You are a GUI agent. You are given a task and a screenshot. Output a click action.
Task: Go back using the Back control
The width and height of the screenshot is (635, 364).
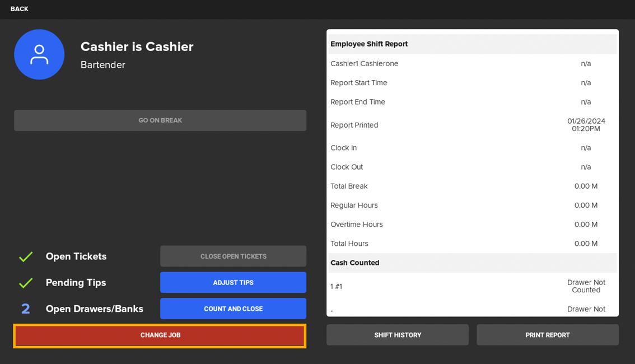(x=18, y=8)
